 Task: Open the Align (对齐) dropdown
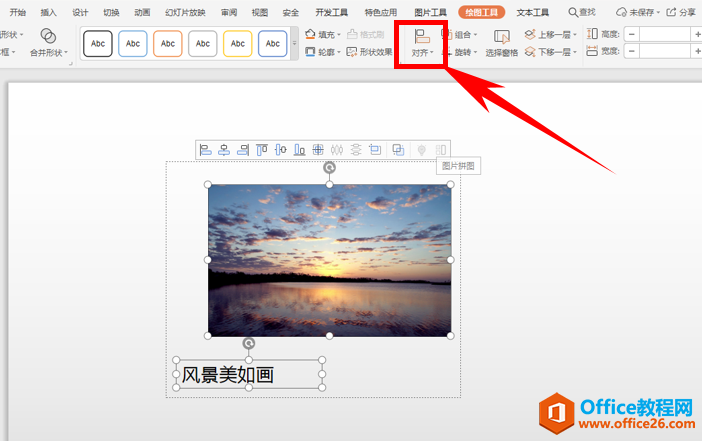tap(422, 43)
